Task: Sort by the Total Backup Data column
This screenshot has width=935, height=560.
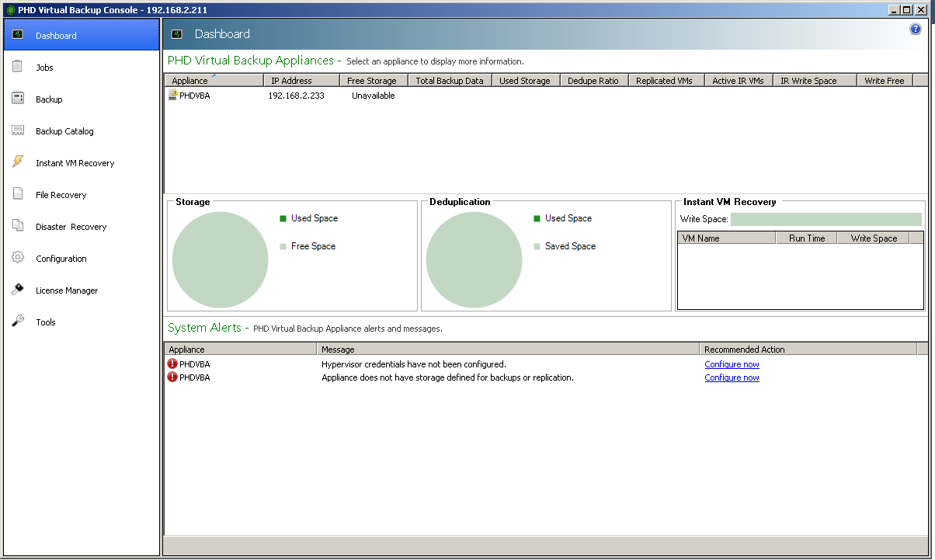Action: 450,80
